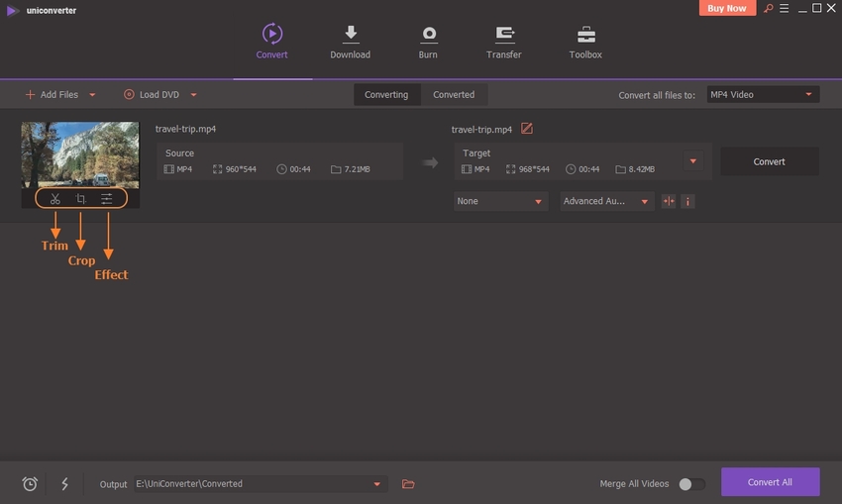Viewport: 842px width, 504px height.
Task: Expand the Add Files dropdown arrow
Action: pyautogui.click(x=93, y=95)
